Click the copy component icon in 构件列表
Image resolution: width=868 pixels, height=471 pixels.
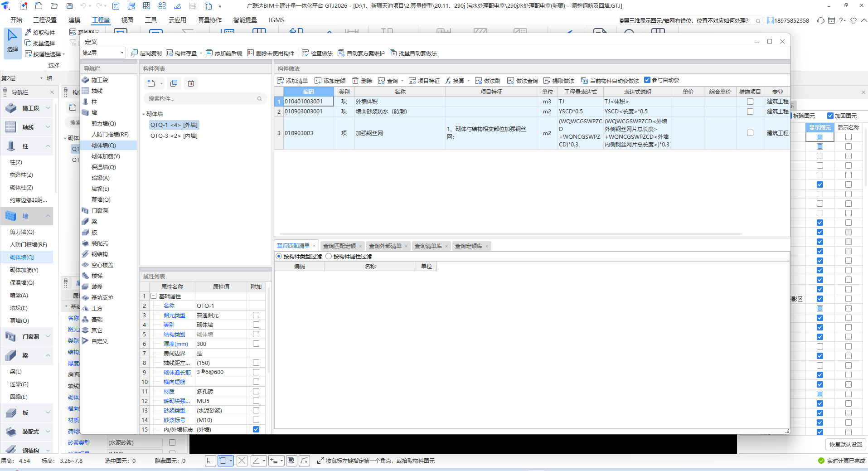(174, 83)
